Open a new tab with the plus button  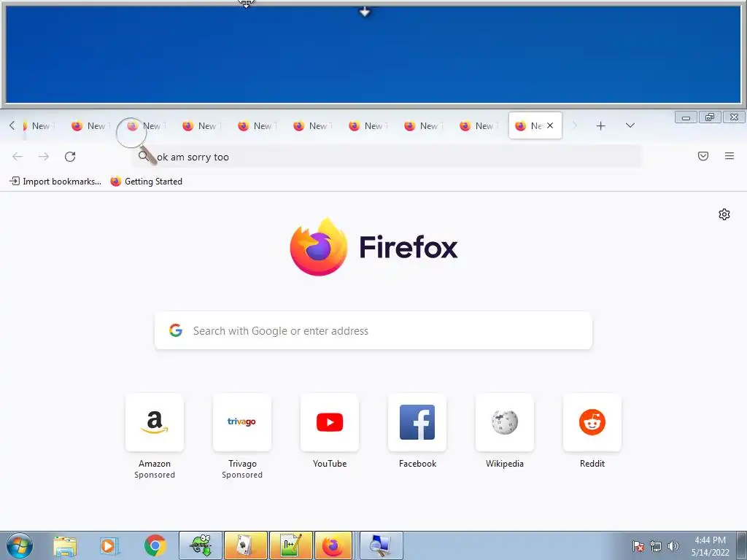601,125
